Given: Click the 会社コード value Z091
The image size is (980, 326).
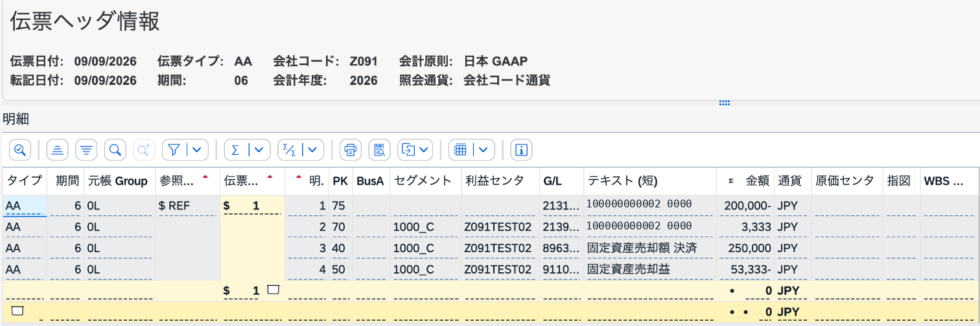Looking at the screenshot, I should [x=364, y=62].
